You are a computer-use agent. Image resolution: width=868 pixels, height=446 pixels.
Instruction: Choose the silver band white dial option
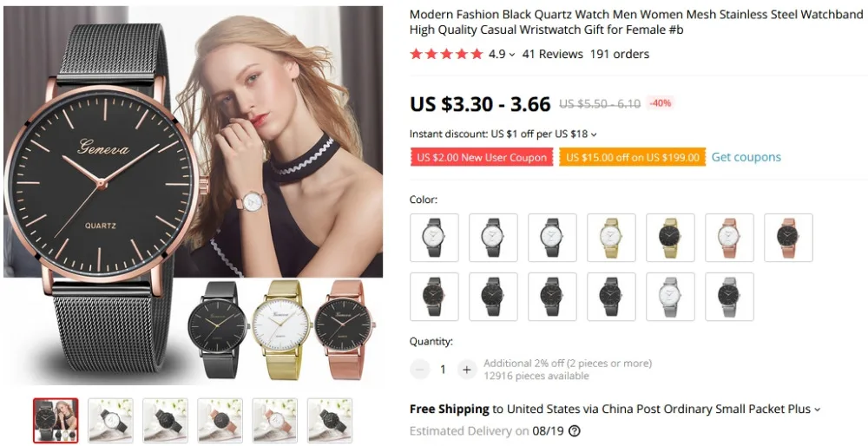point(670,297)
